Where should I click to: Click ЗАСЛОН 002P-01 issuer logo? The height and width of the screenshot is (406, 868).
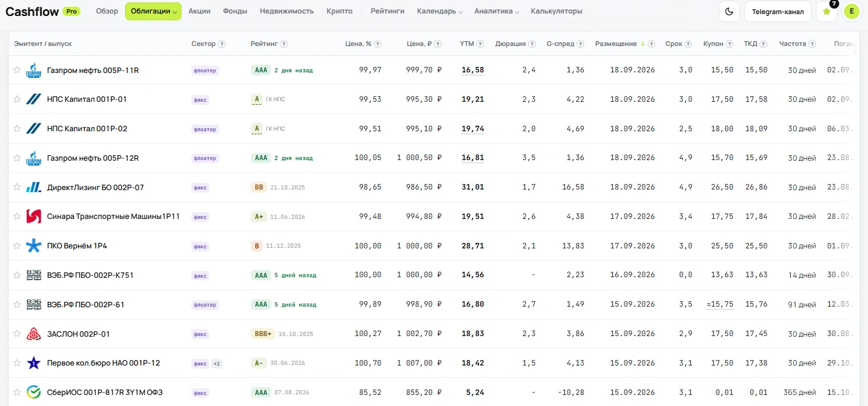[34, 334]
